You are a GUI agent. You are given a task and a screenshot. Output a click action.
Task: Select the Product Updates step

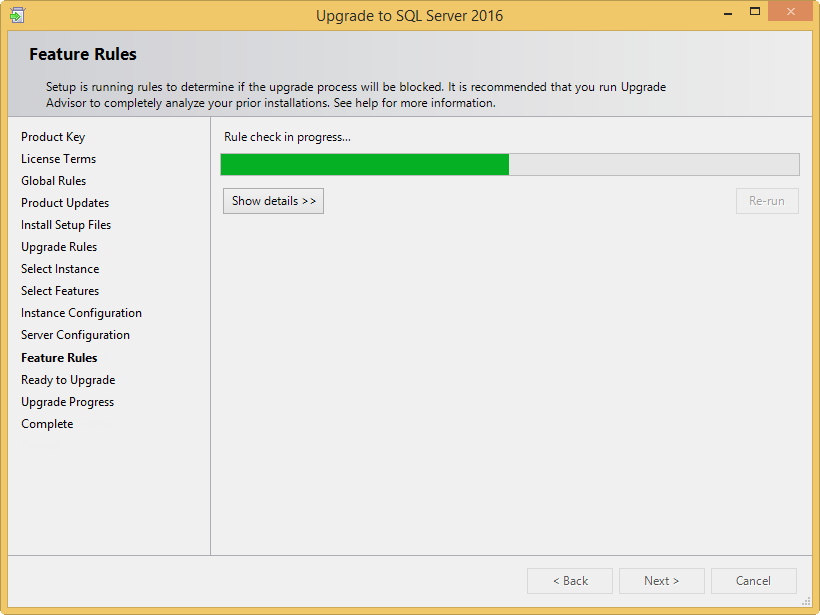click(x=65, y=203)
